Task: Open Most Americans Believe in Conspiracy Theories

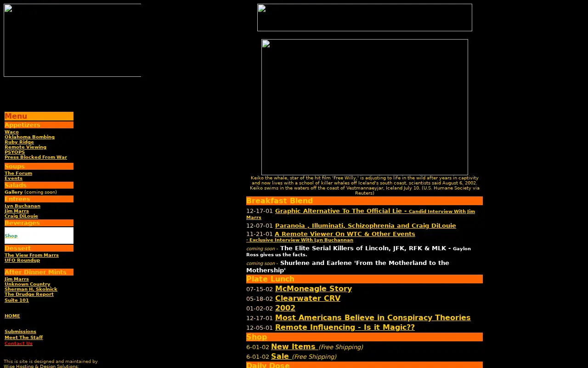Action: pyautogui.click(x=373, y=318)
